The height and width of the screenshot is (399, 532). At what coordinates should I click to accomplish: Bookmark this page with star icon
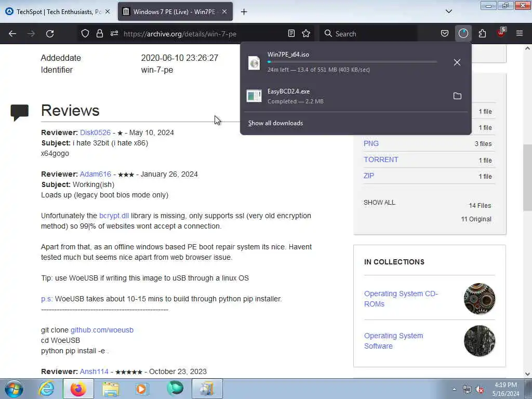(306, 34)
